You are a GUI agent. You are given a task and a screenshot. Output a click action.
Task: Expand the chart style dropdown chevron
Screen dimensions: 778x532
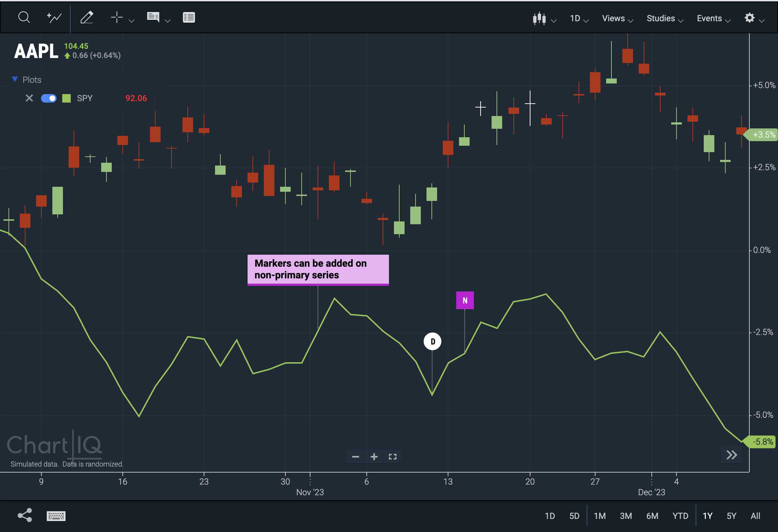[x=554, y=21]
